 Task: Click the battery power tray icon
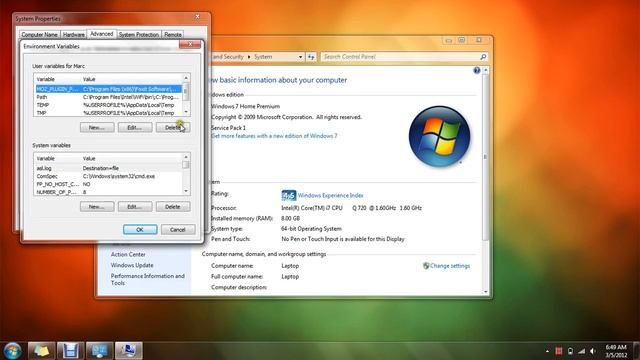click(570, 351)
